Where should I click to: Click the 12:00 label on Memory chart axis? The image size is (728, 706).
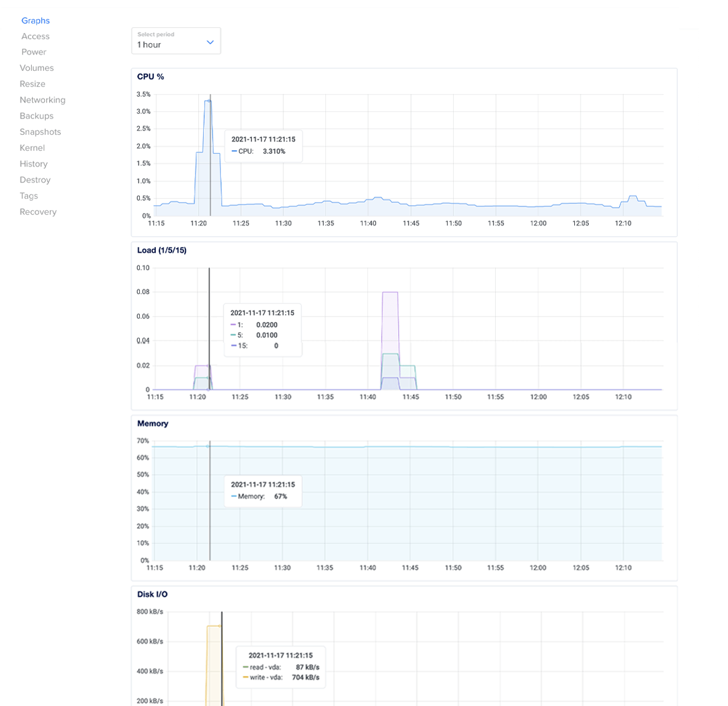(x=538, y=568)
